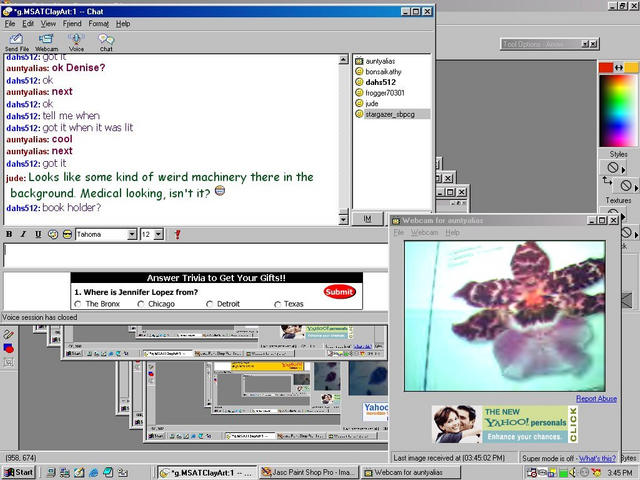Toggle bold text formatting in chat

point(9,234)
